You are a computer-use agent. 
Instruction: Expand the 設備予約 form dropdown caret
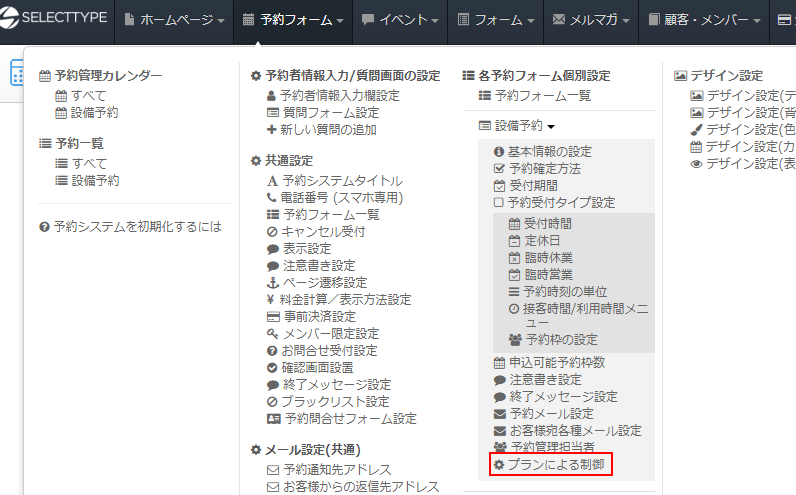551,126
